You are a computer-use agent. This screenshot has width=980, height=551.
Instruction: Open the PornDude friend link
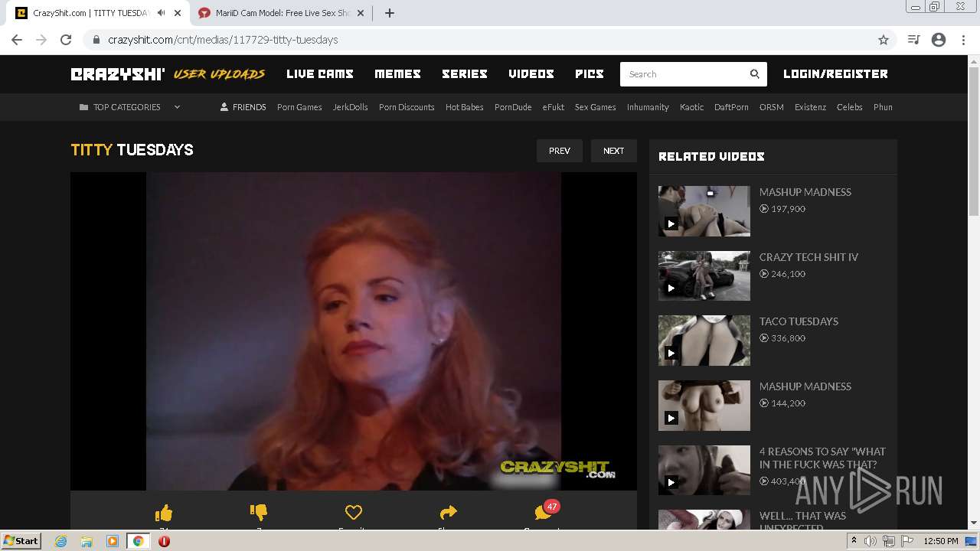[x=513, y=107]
